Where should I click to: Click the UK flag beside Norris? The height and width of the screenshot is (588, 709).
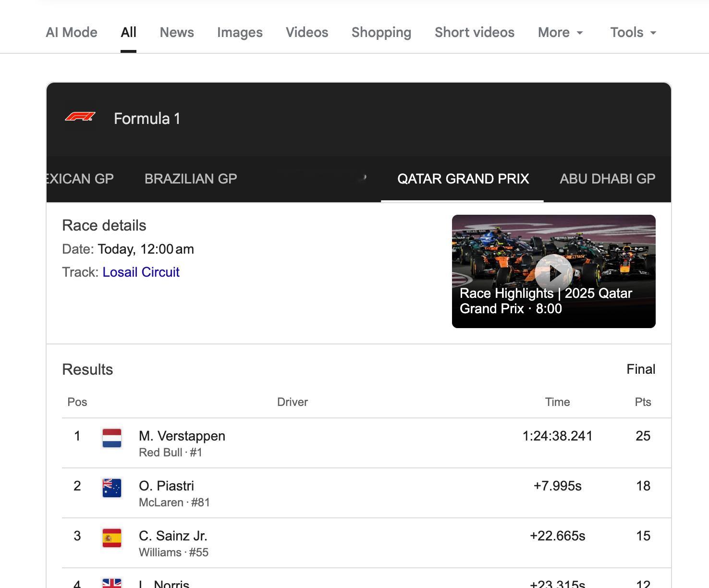coord(112,583)
